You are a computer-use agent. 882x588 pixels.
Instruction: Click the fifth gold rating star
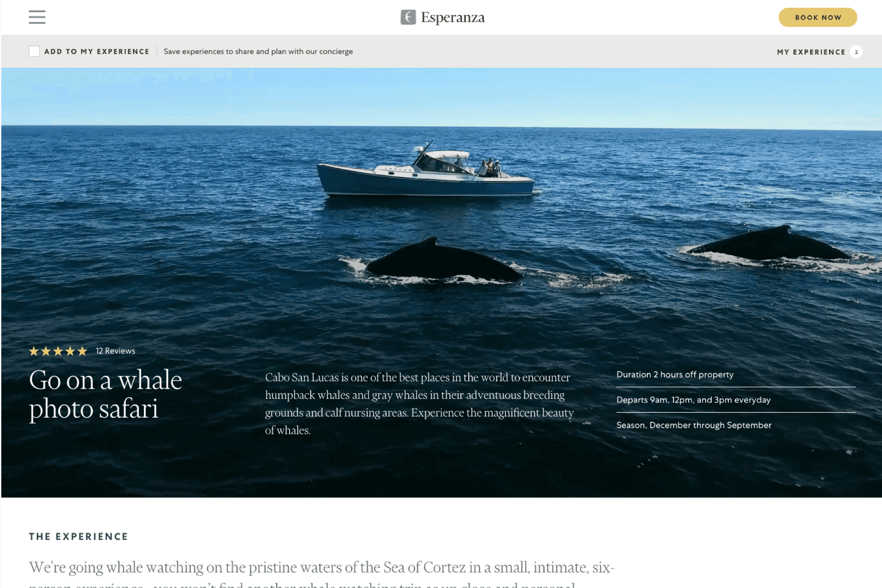point(82,351)
